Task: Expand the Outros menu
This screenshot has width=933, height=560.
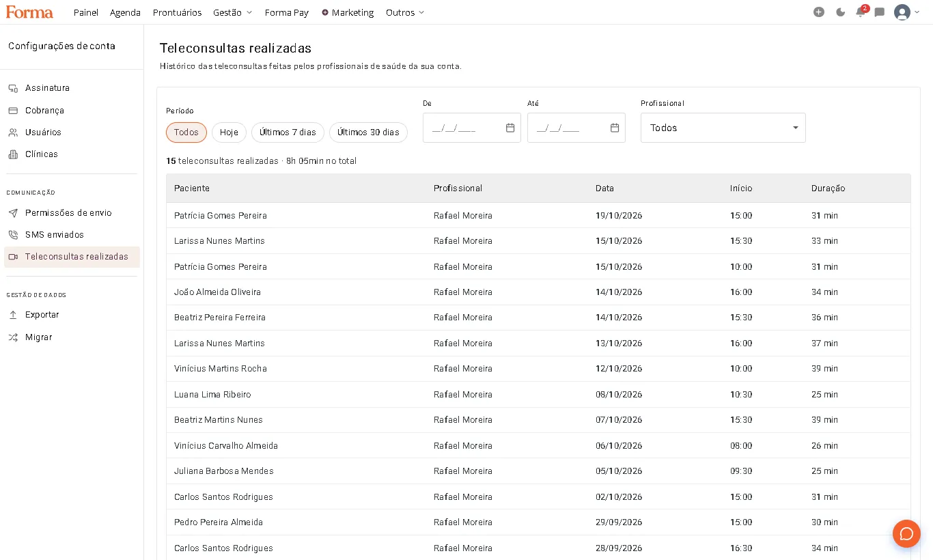Action: coord(405,12)
